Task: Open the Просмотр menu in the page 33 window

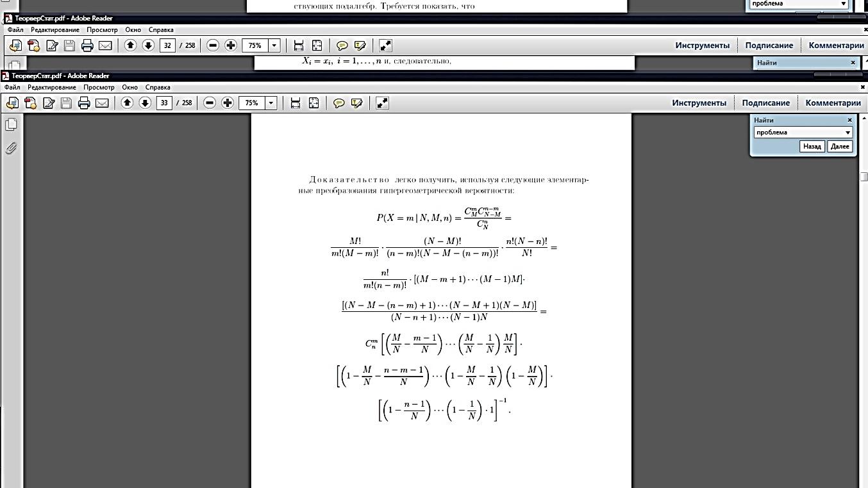Action: 99,87
